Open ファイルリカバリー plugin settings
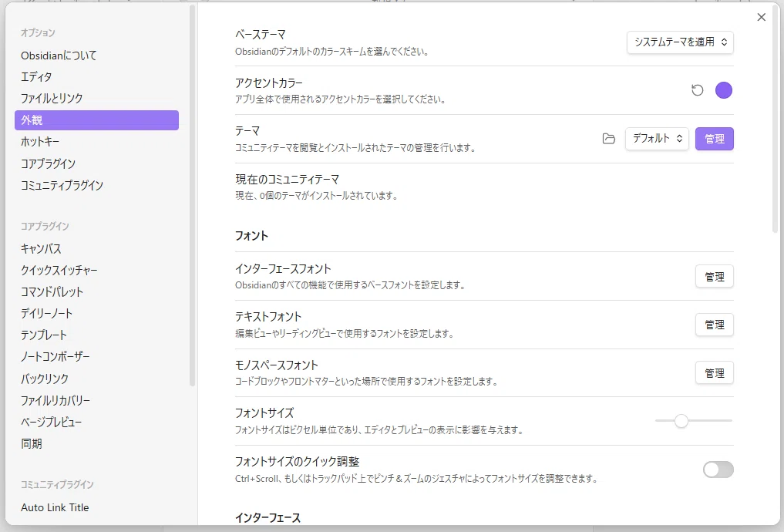The width and height of the screenshot is (784, 532). tap(96, 400)
